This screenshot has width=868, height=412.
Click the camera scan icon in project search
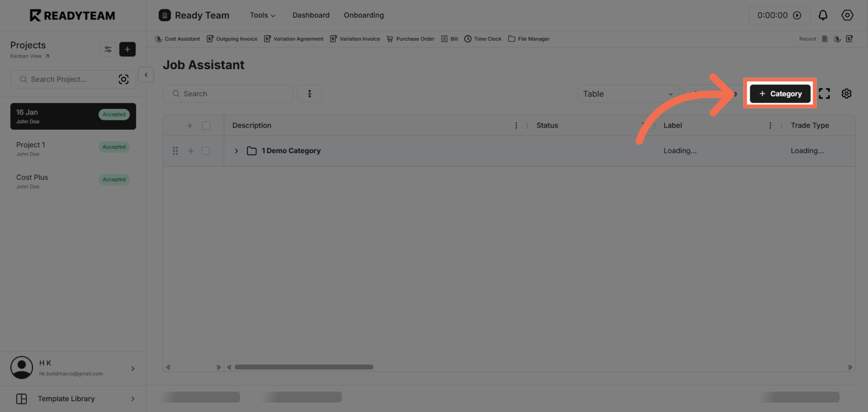pyautogui.click(x=124, y=79)
